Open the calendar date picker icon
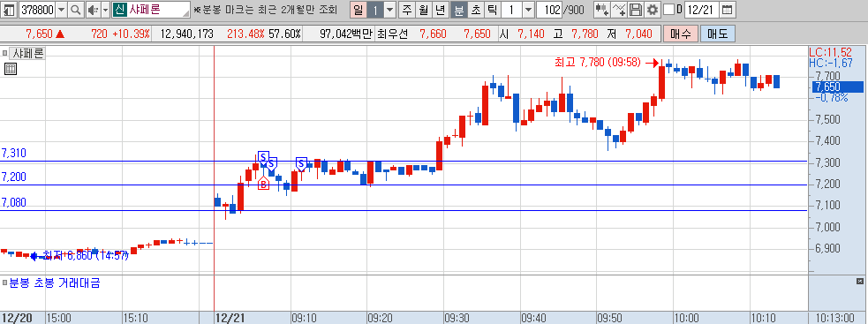Viewport: 868px width, 324px height. pos(728,10)
